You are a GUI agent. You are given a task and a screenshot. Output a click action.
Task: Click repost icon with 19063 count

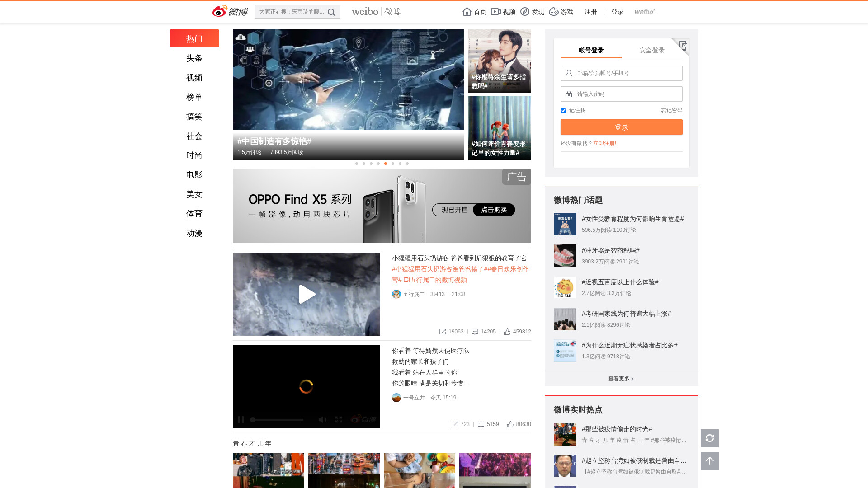pos(443,332)
